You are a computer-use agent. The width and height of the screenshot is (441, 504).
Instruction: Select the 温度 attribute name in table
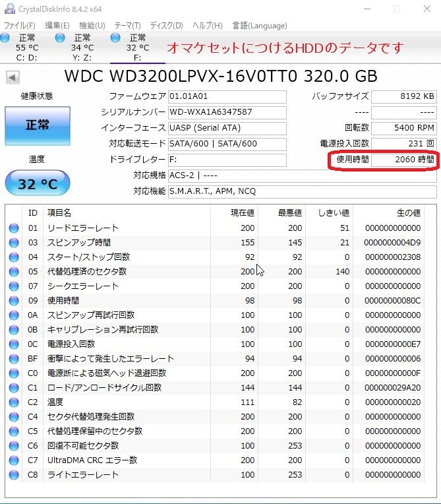[55, 402]
